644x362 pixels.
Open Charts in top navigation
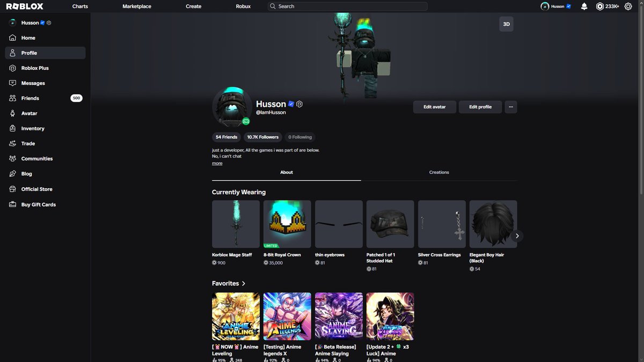point(80,6)
